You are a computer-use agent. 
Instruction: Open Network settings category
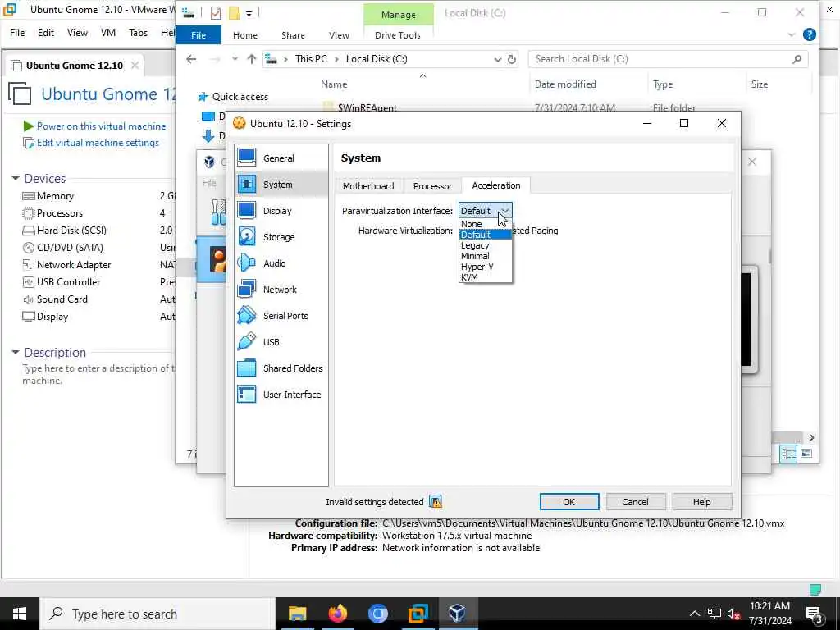click(x=281, y=290)
